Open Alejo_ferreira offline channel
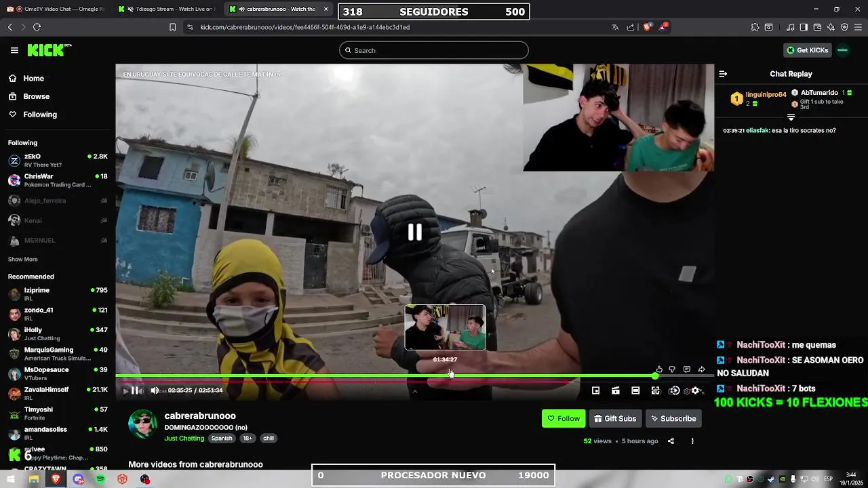The height and width of the screenshot is (488, 868). [x=58, y=201]
